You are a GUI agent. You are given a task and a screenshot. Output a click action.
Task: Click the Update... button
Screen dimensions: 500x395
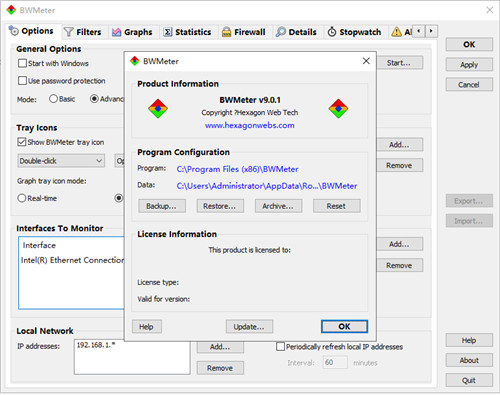coord(249,327)
